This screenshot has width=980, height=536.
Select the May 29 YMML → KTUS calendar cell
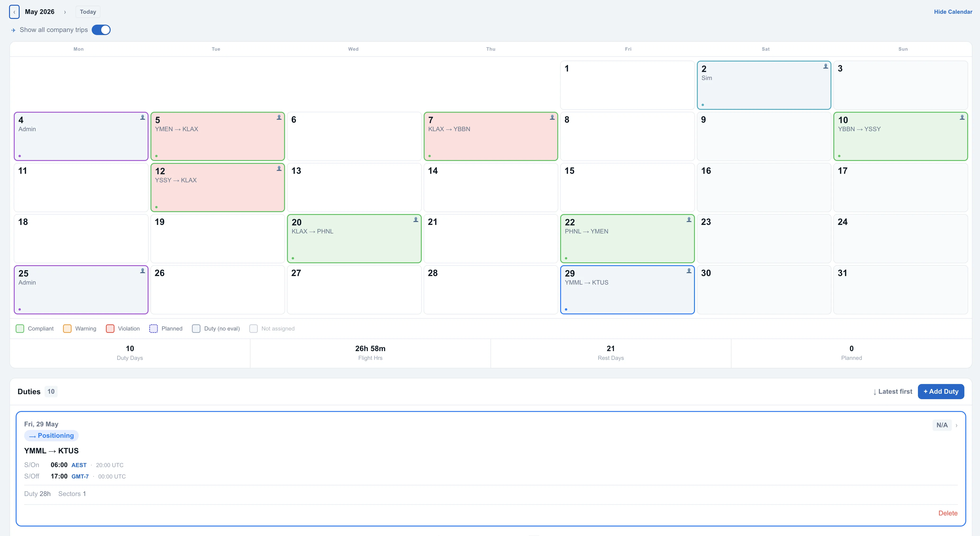(627, 290)
